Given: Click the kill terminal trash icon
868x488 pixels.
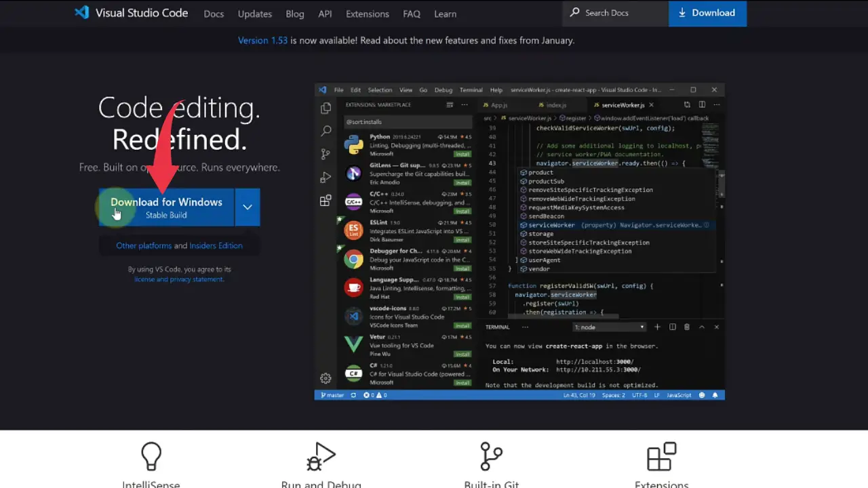Looking at the screenshot, I should tap(686, 327).
